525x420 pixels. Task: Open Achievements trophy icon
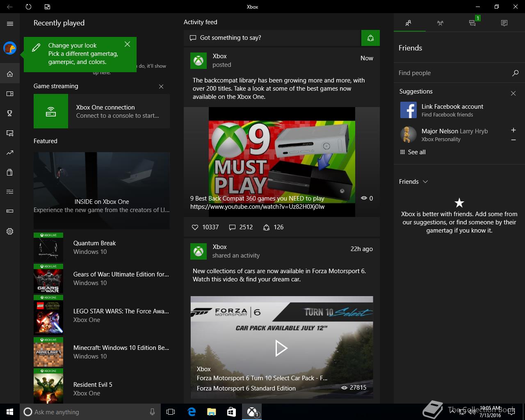[x=10, y=113]
